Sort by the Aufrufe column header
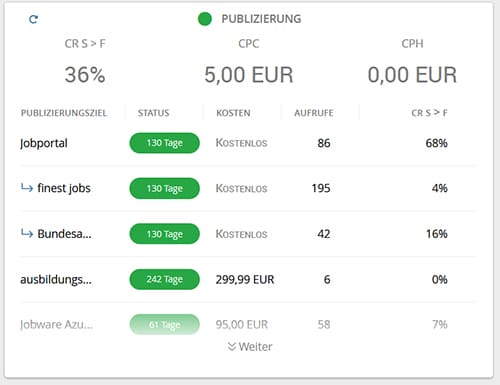Screen dimensions: 500x385 314,113
